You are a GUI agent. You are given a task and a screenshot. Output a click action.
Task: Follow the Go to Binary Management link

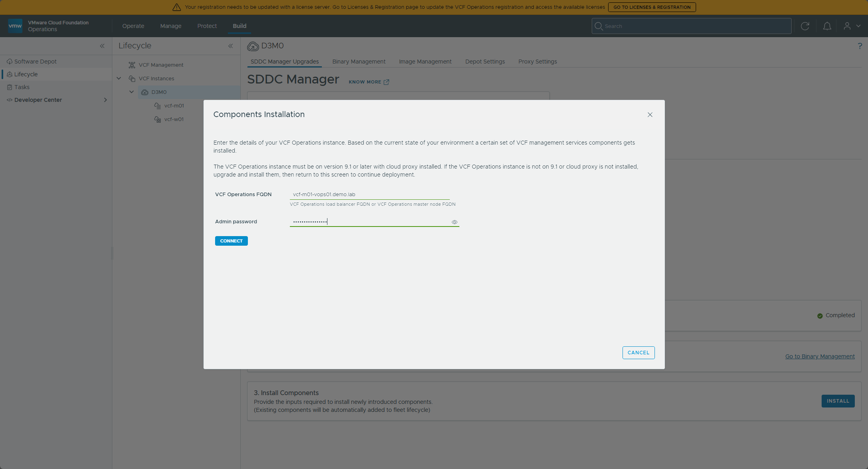(820, 356)
